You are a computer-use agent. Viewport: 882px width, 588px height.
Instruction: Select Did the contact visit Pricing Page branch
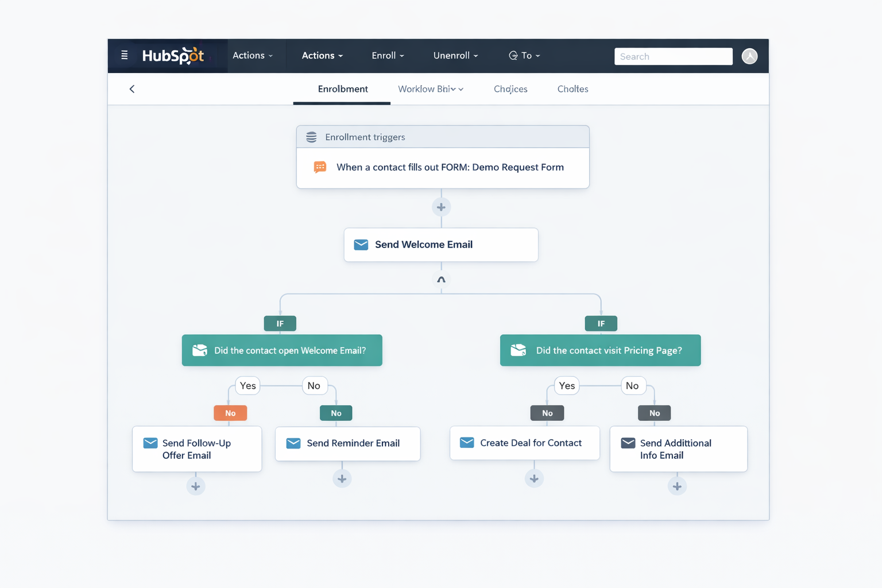click(600, 350)
